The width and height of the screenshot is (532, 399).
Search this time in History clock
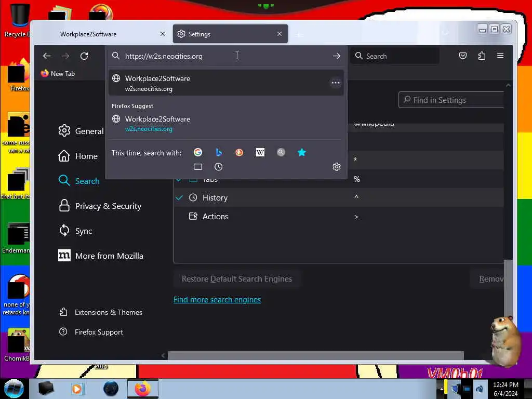tap(219, 167)
